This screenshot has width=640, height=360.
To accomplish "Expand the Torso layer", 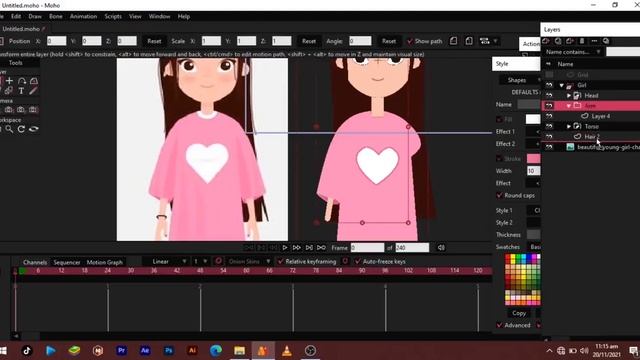I will (569, 126).
